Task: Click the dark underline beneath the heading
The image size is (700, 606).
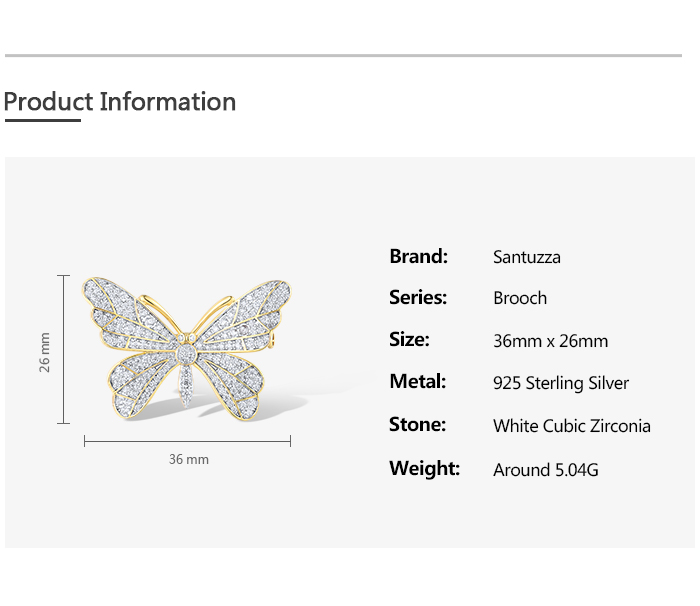Action: pos(42,120)
